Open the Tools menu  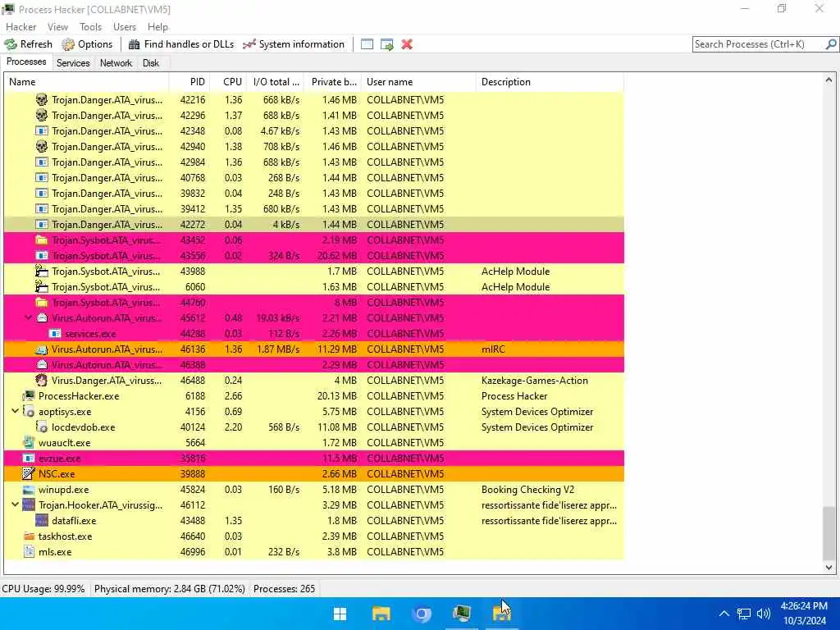coord(90,27)
